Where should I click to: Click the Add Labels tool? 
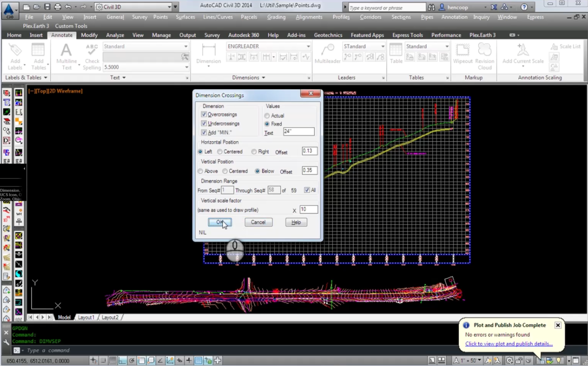pos(15,57)
